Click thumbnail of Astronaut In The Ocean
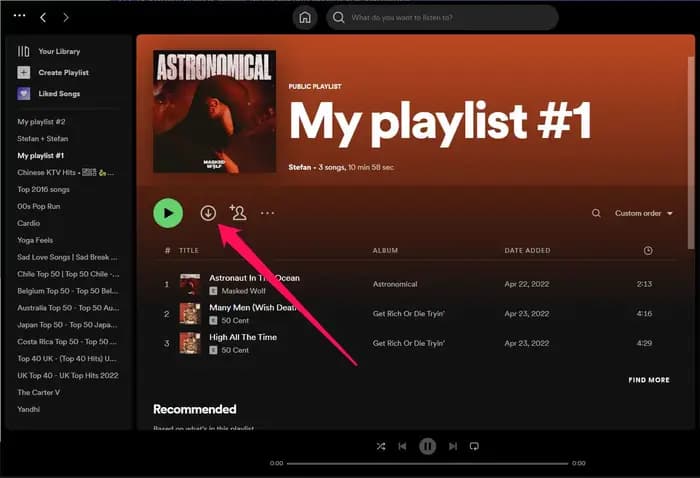This screenshot has width=700, height=478. click(190, 284)
